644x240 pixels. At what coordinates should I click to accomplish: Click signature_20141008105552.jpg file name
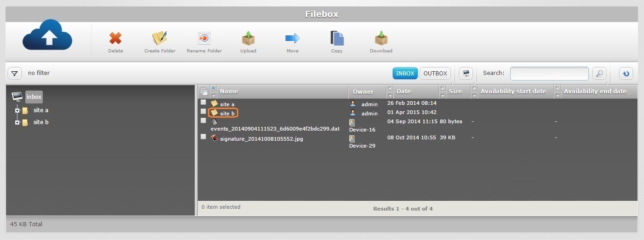click(261, 139)
